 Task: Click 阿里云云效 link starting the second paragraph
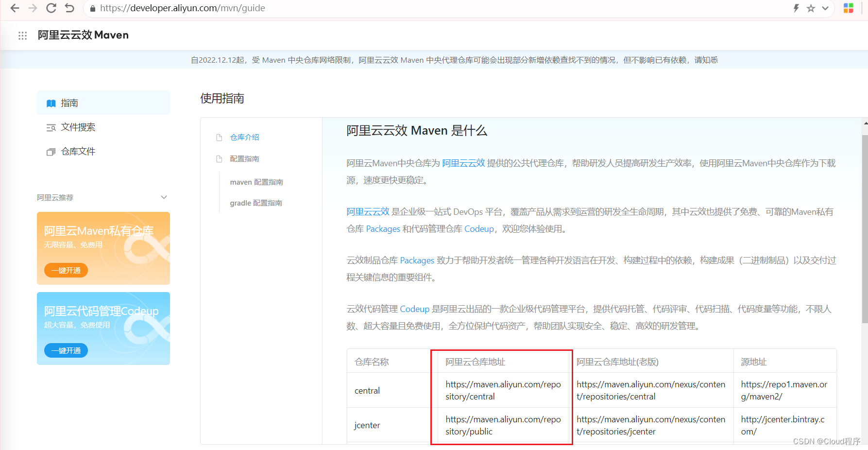point(368,212)
